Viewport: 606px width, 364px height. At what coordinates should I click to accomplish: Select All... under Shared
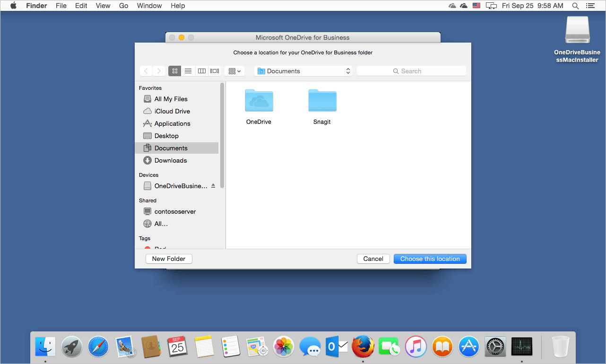(176, 224)
